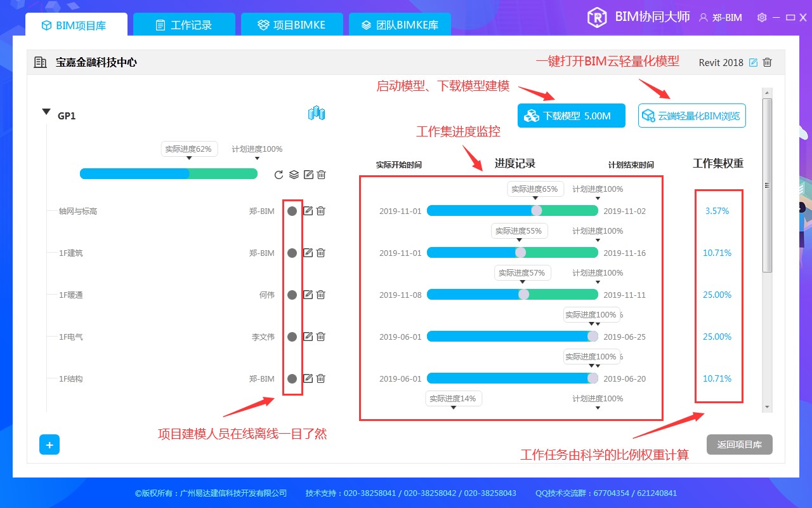
Task: Edit the 宝嘉金融科技中心 project info
Action: (753, 62)
